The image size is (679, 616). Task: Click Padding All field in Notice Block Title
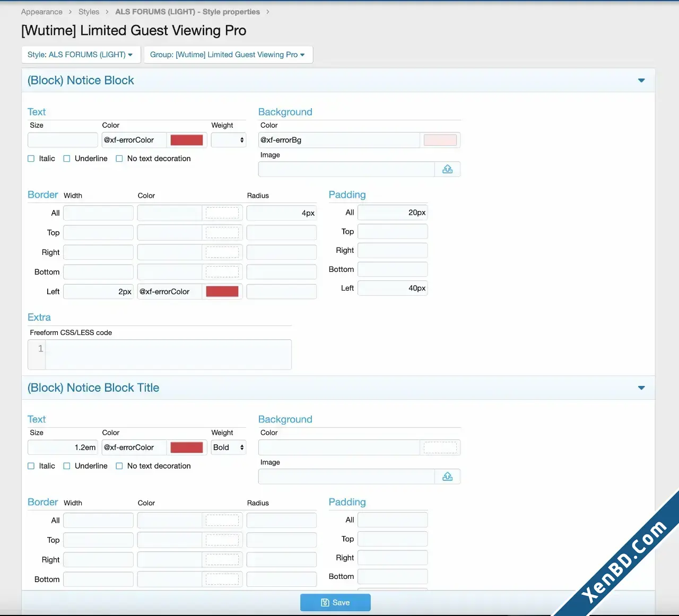click(x=393, y=520)
